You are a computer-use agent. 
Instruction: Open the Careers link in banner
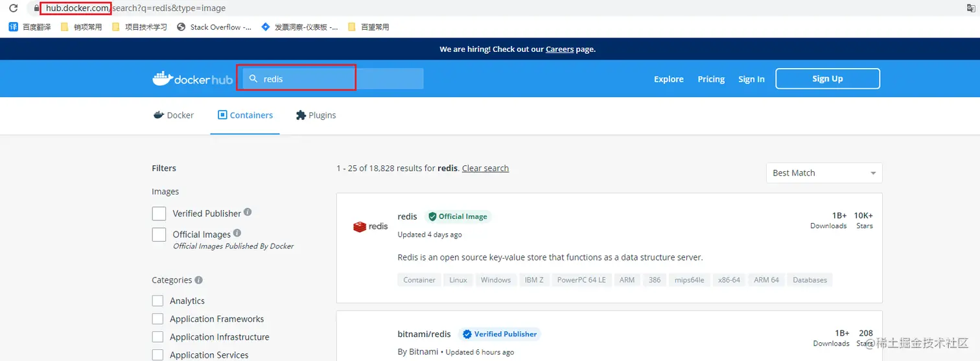(x=559, y=49)
